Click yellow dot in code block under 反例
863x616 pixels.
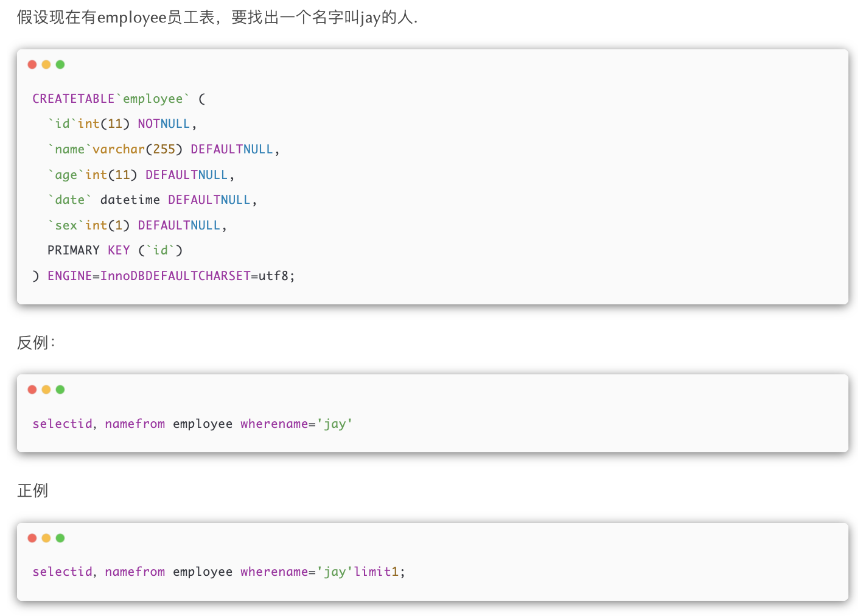click(46, 390)
